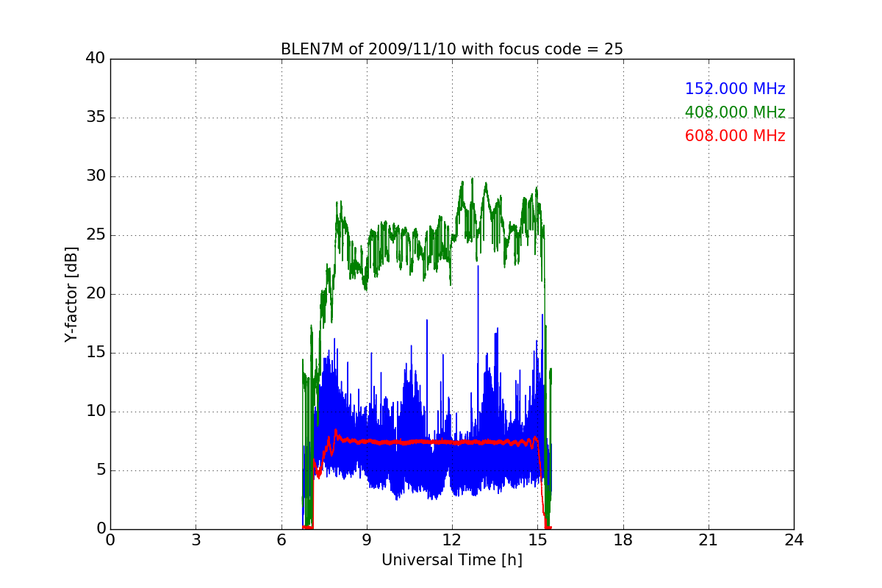This screenshot has width=882, height=588.
Task: Click y-axis tick label 10
Action: (96, 412)
